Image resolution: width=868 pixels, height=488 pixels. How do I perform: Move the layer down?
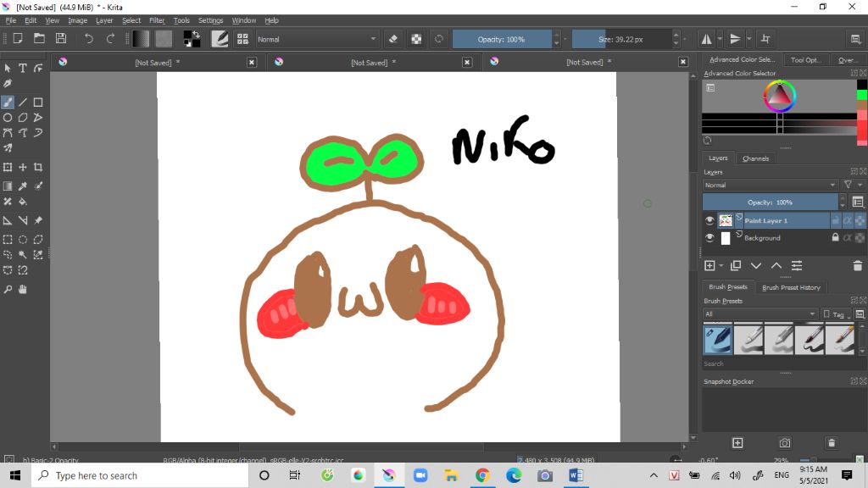coord(756,266)
